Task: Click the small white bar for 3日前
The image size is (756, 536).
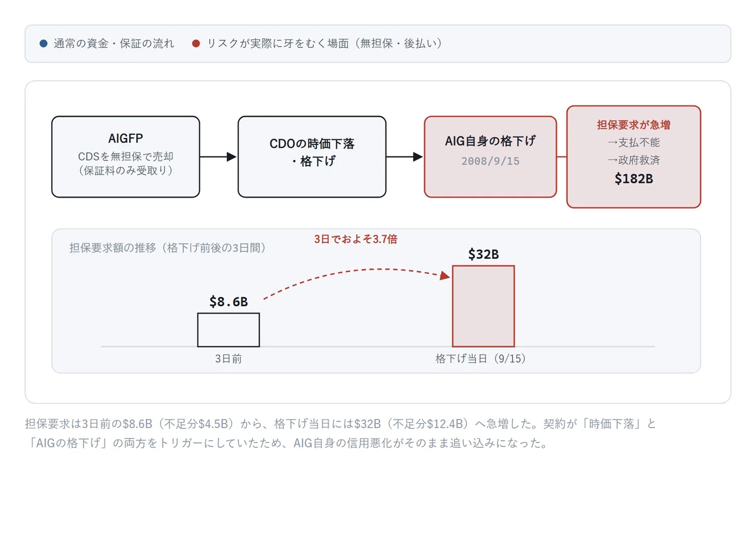Action: 229,330
